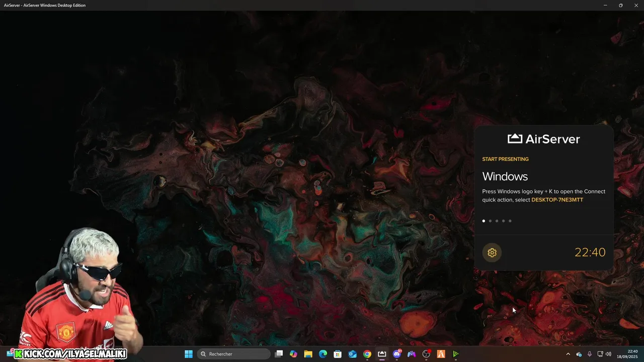Open File Explorer from the taskbar
644x362 pixels.
(308, 354)
